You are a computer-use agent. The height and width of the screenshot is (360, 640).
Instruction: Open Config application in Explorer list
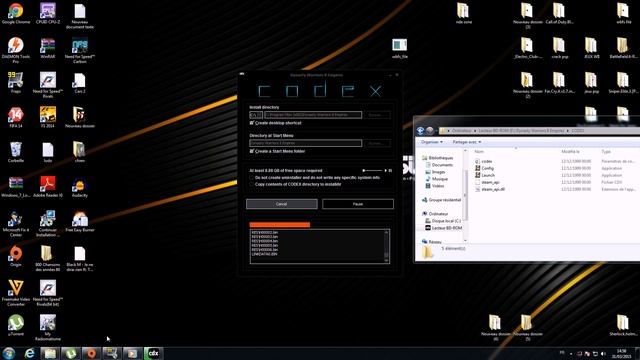click(484, 168)
